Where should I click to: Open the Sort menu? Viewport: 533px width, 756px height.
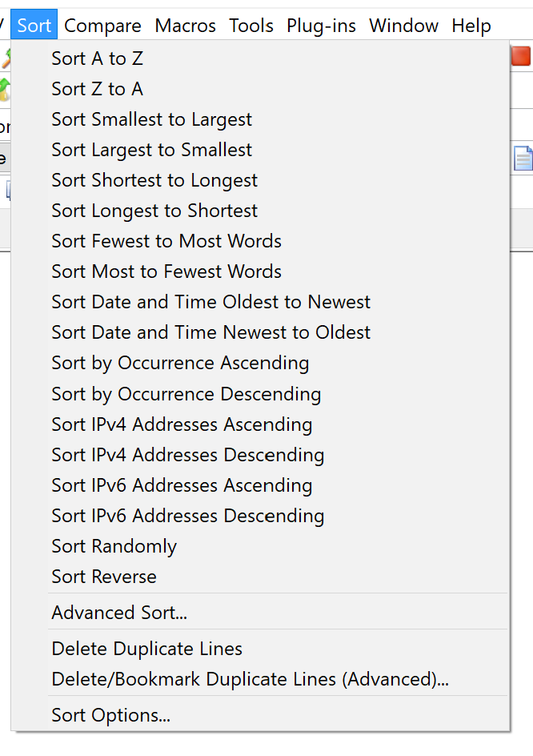[34, 25]
